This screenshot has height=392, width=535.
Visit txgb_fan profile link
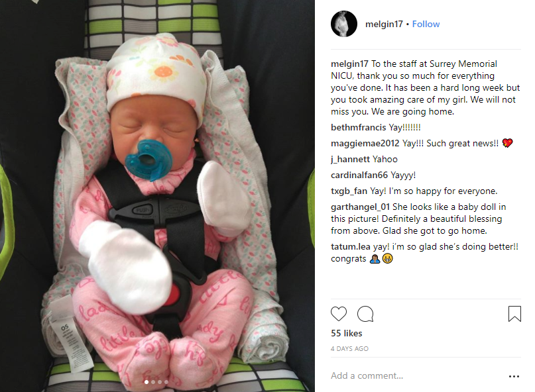[x=349, y=191]
